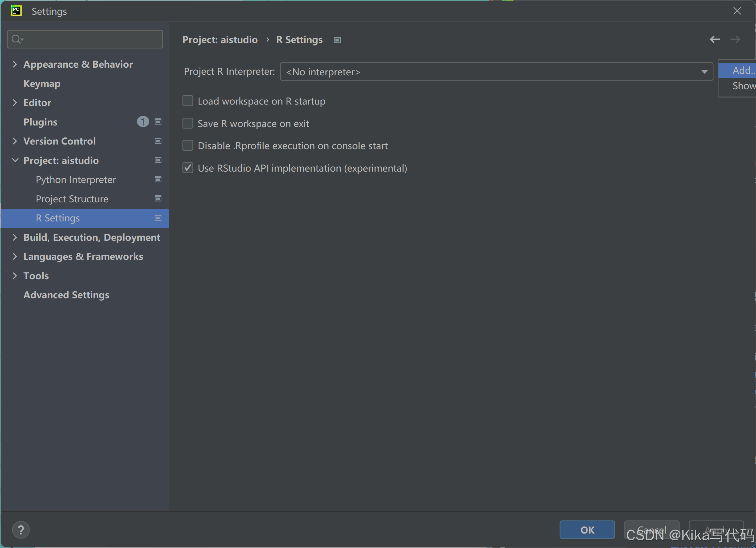Toggle Disable .Rprofile execution checkbox
The height and width of the screenshot is (548, 756).
point(188,145)
